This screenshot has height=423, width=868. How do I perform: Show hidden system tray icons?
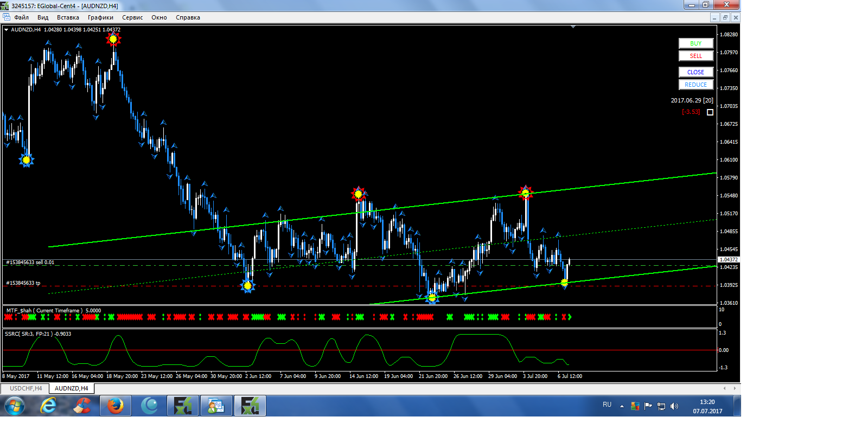tap(622, 406)
